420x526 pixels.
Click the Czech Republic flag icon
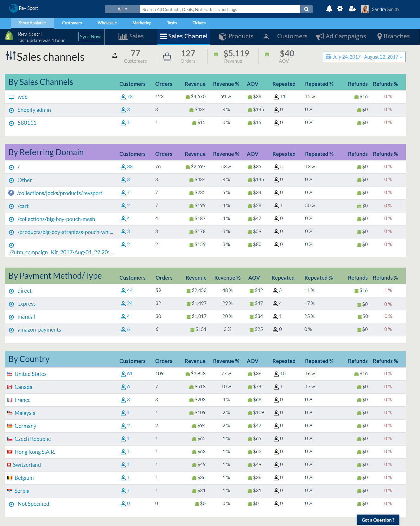click(x=10, y=439)
